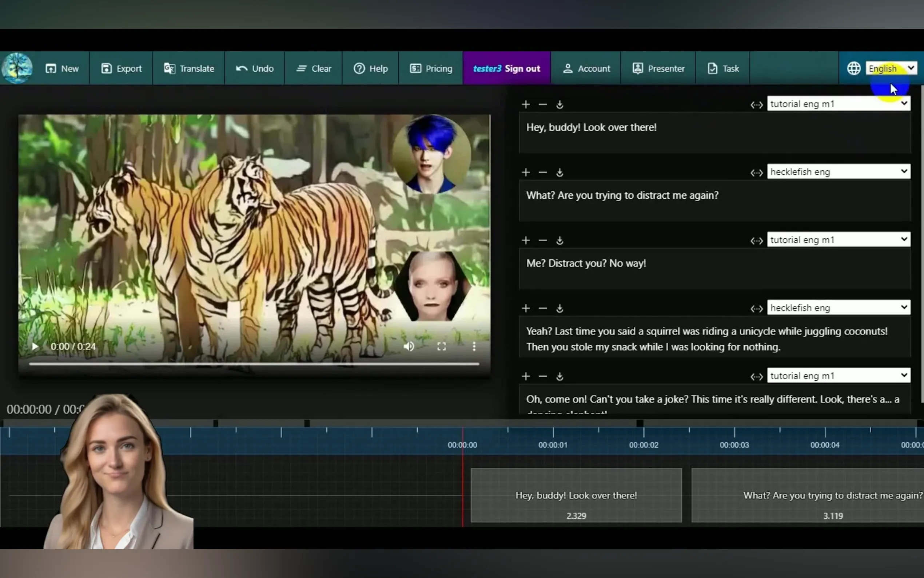The height and width of the screenshot is (578, 924).
Task: Click the tree logo icon in the top-left
Action: [17, 68]
